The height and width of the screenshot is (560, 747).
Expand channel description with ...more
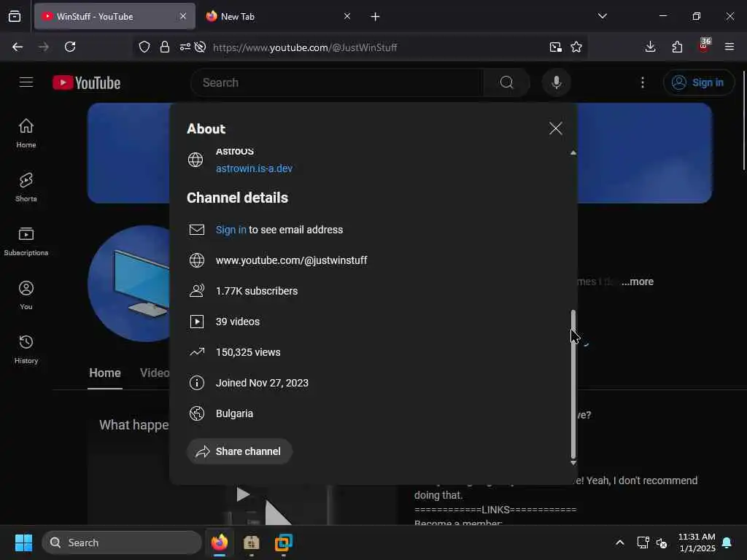click(x=638, y=281)
